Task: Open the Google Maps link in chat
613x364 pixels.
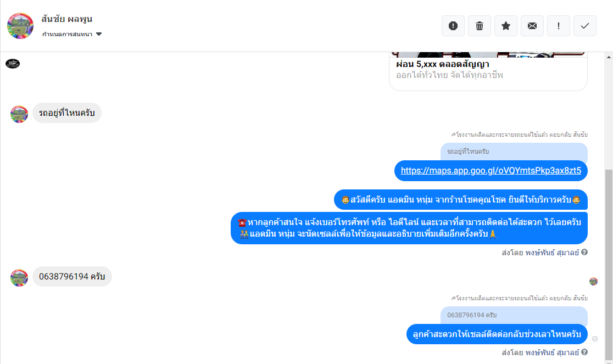Action: [491, 171]
